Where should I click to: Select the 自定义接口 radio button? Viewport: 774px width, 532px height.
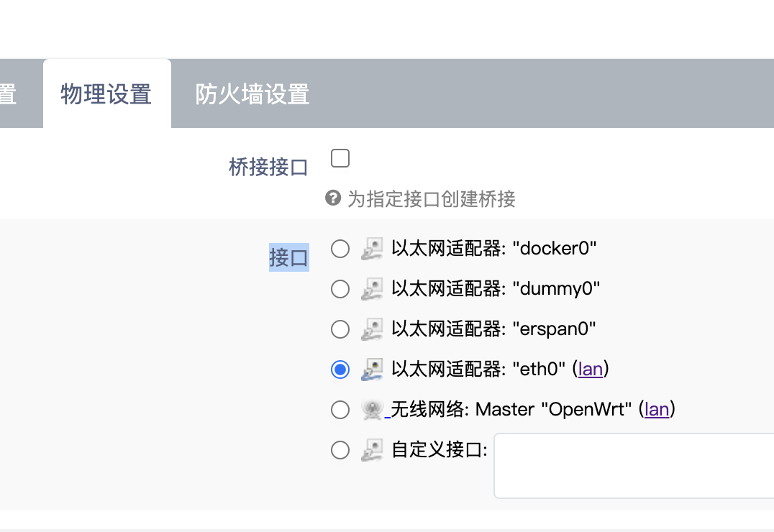340,450
